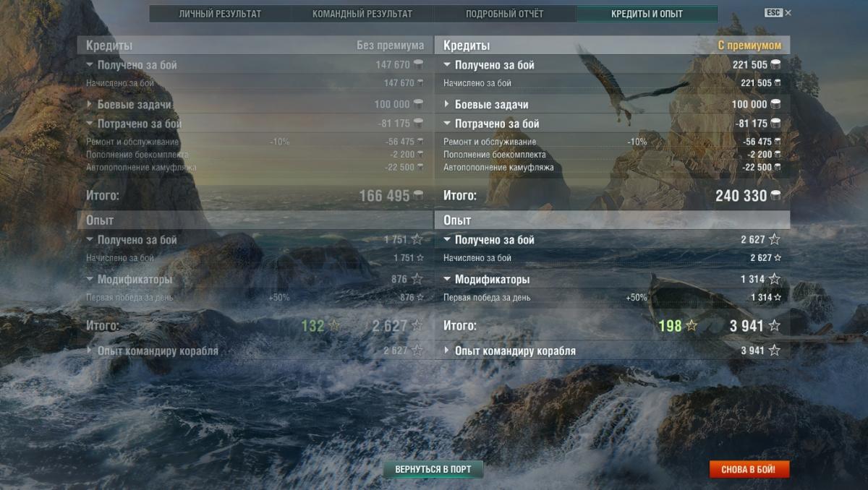Click the +50% modifier under С премиумом
The image size is (868, 490).
tap(637, 297)
